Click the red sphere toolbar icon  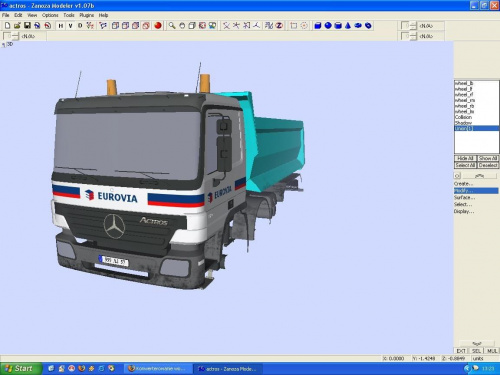(x=158, y=26)
